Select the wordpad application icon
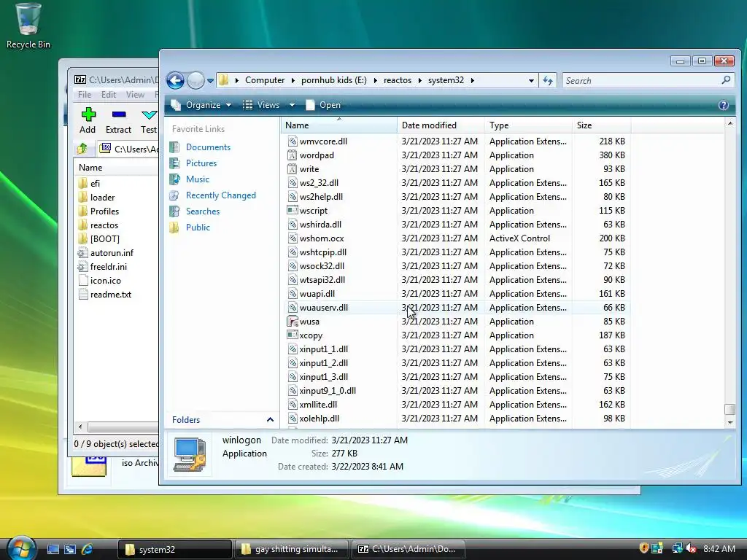 click(x=292, y=155)
